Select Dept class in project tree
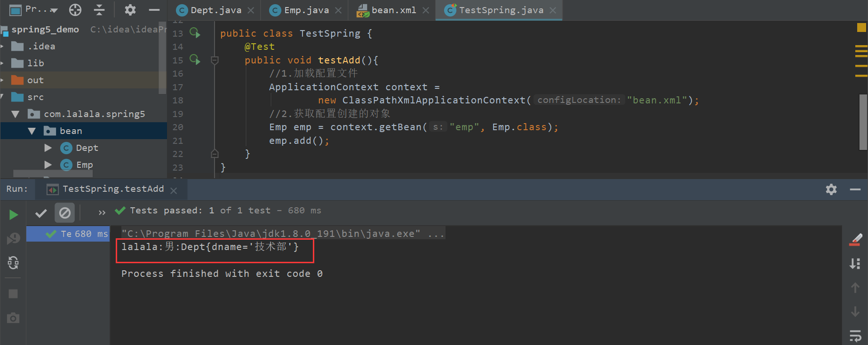Viewport: 868px width, 345px height. pos(87,148)
